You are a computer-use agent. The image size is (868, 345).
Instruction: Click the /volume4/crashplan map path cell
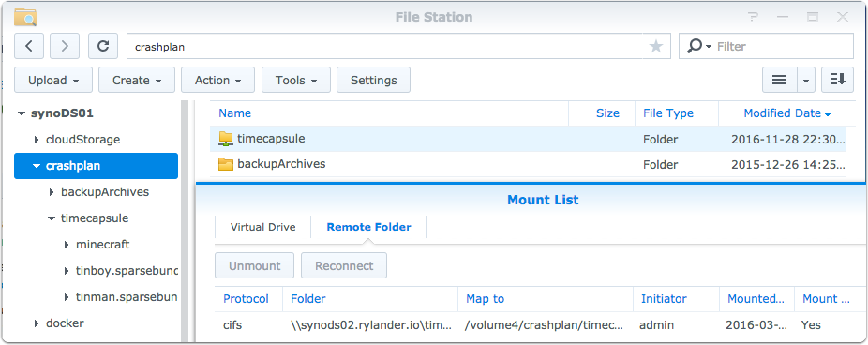coord(545,325)
